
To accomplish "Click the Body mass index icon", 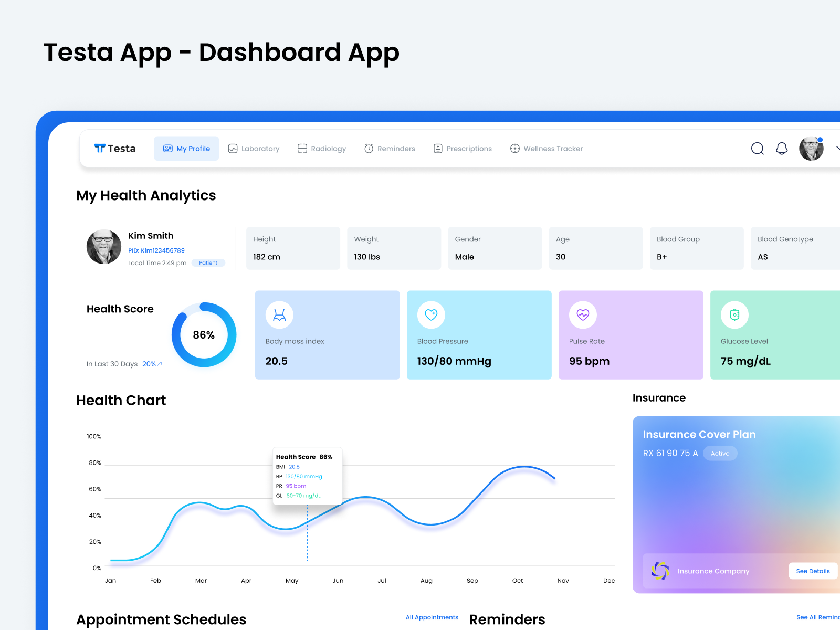I will click(279, 315).
